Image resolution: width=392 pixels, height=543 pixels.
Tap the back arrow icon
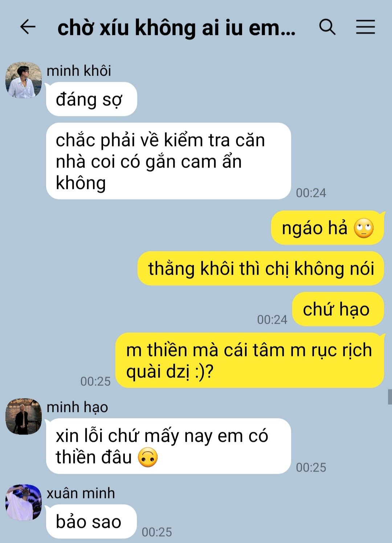28,27
